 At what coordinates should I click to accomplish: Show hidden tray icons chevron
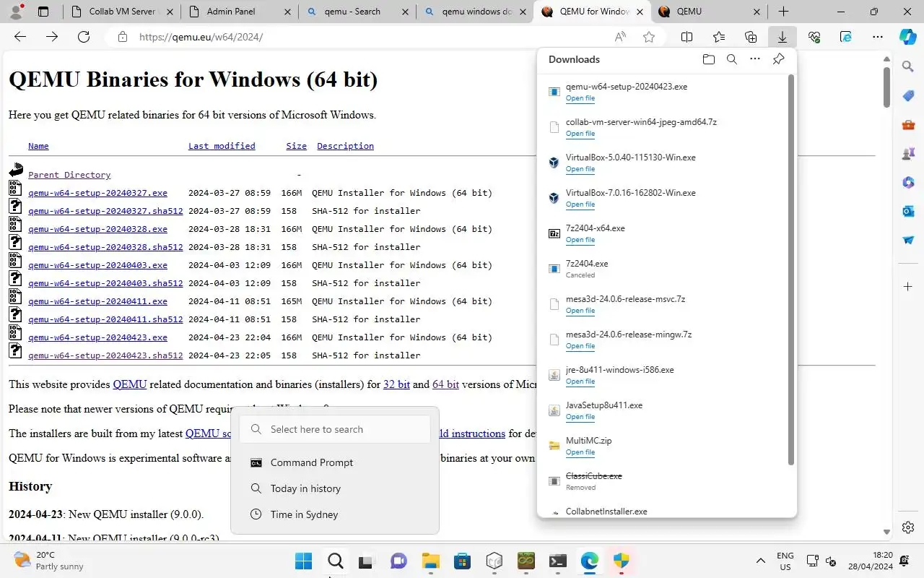click(x=760, y=561)
